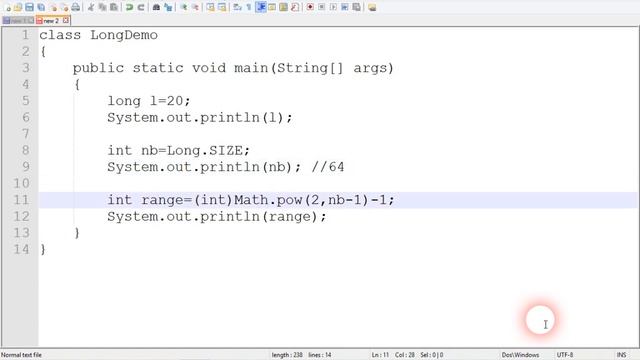Image resolution: width=640 pixels, height=360 pixels.
Task: Click the Paste toolbar icon
Action: 114,7
